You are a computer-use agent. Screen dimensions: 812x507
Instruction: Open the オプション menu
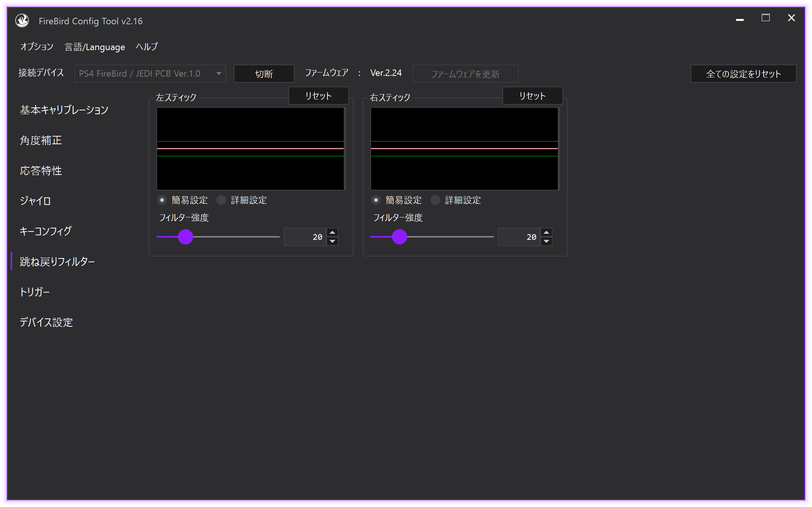(37, 47)
